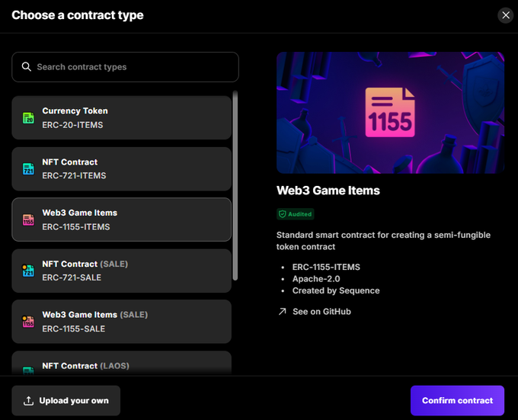Select the NFT Contract ERC-721-ITEMS card
This screenshot has width=518, height=420.
(x=122, y=168)
